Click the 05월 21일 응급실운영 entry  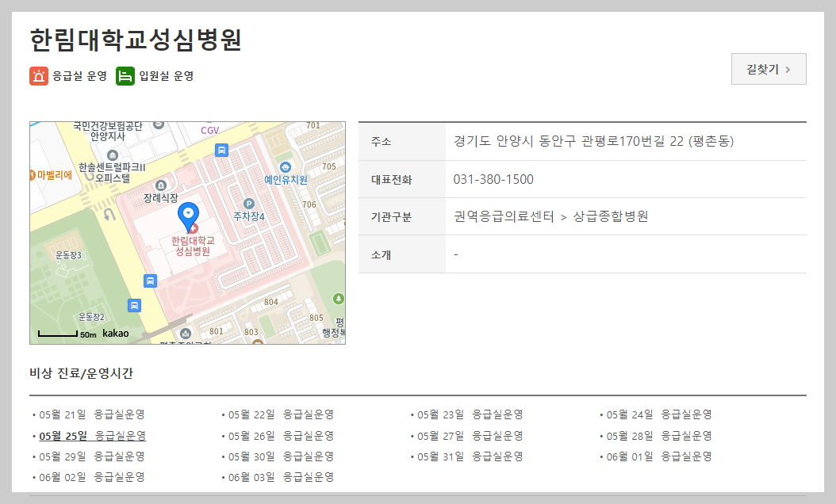tap(92, 414)
